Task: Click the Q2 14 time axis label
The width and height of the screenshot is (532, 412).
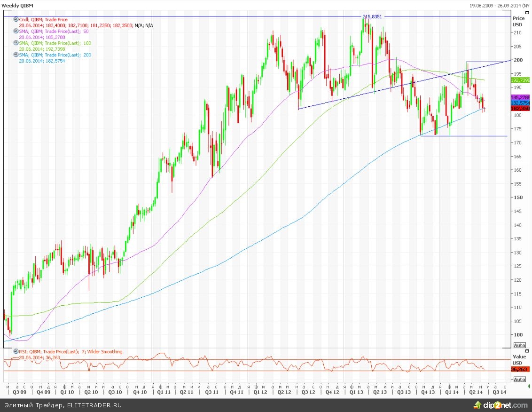Action: (x=475, y=392)
